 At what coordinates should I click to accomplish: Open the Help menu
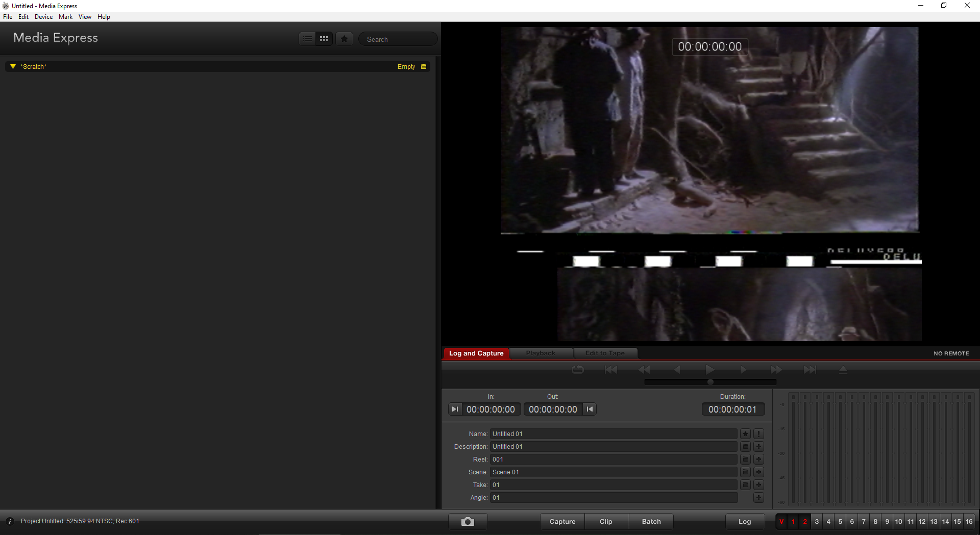104,17
